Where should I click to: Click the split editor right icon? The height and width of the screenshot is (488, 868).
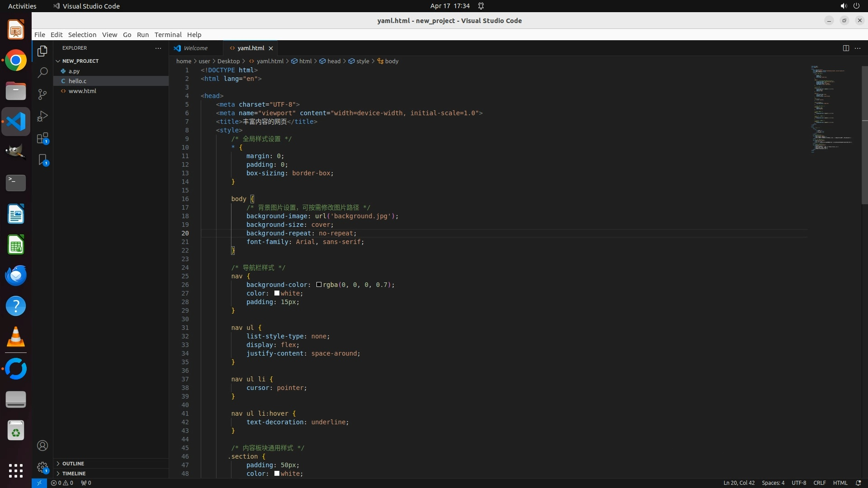846,48
